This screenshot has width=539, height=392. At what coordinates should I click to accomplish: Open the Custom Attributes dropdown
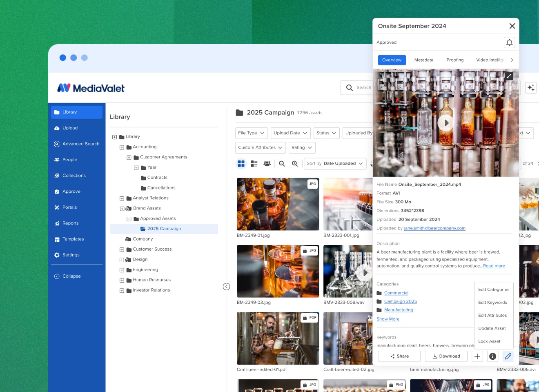[261, 148]
